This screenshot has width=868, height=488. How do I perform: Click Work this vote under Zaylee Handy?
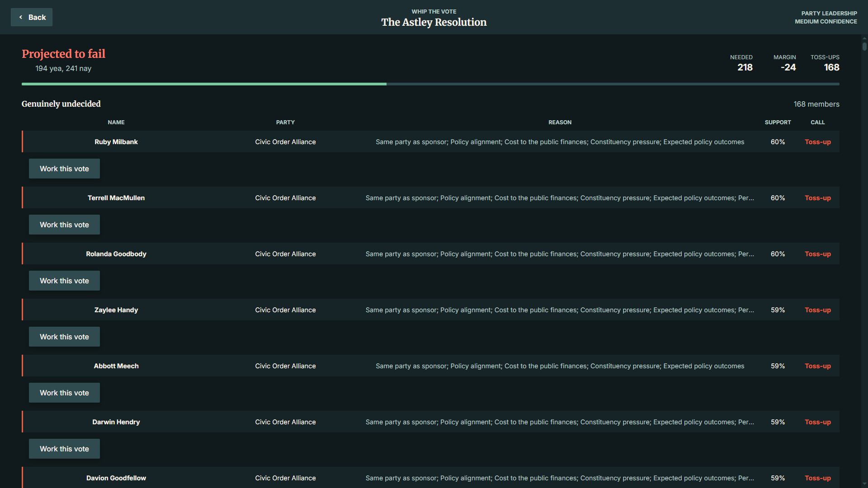point(64,337)
